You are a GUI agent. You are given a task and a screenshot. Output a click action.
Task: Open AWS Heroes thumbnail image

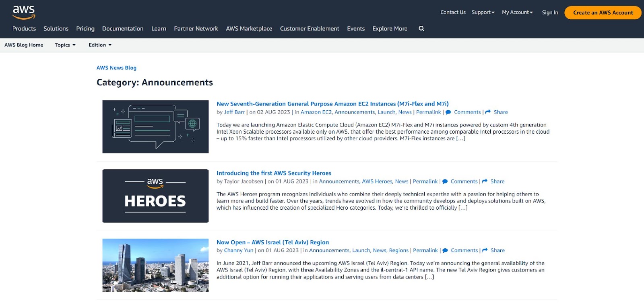[155, 196]
